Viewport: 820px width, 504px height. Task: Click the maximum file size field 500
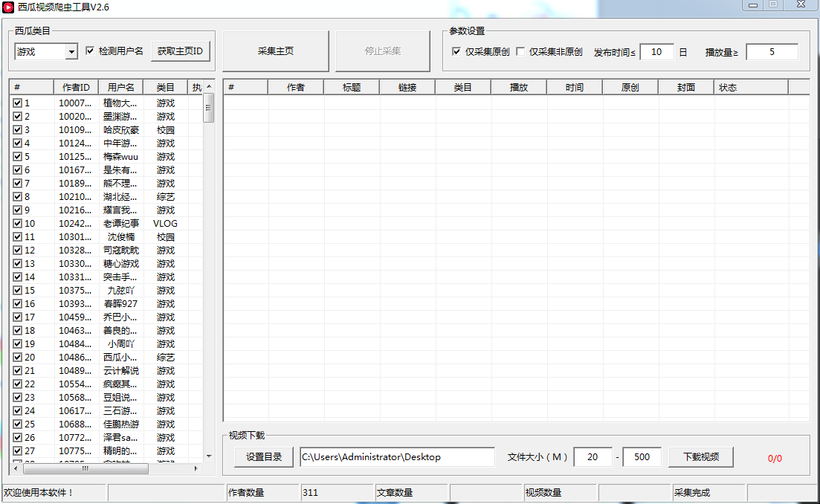[642, 457]
